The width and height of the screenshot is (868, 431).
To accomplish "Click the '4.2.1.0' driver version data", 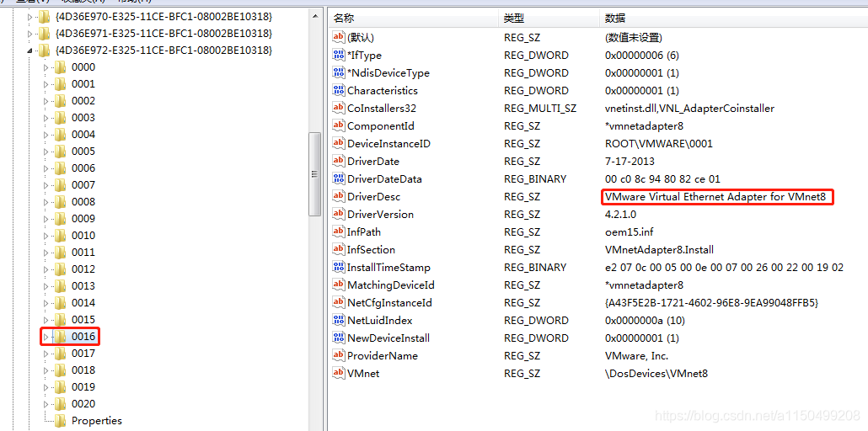I will point(620,215).
